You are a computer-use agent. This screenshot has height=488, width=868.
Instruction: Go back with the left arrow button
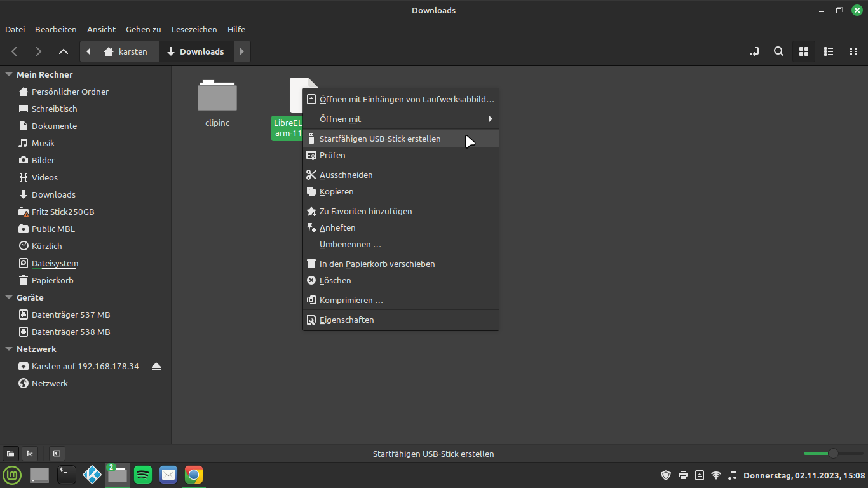tap(15, 51)
